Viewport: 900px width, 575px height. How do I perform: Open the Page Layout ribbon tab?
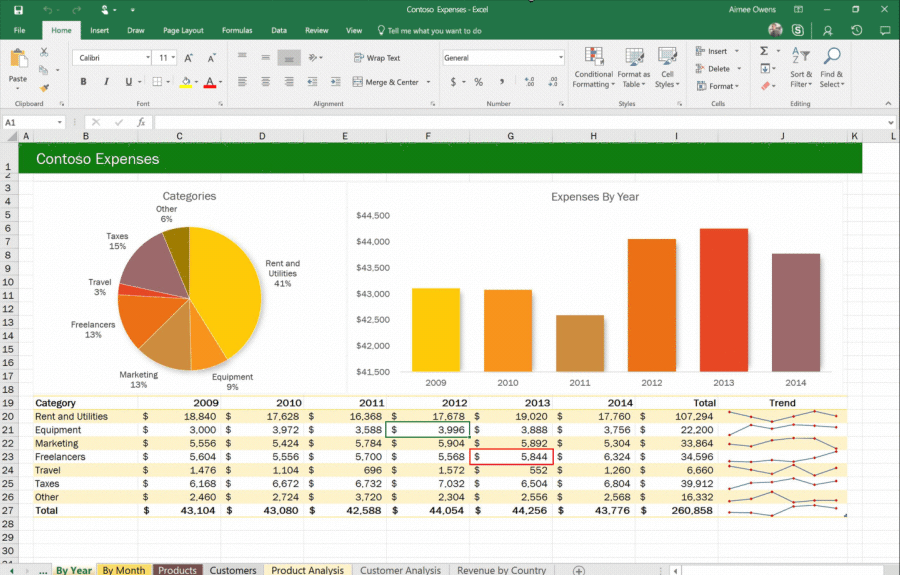(183, 31)
